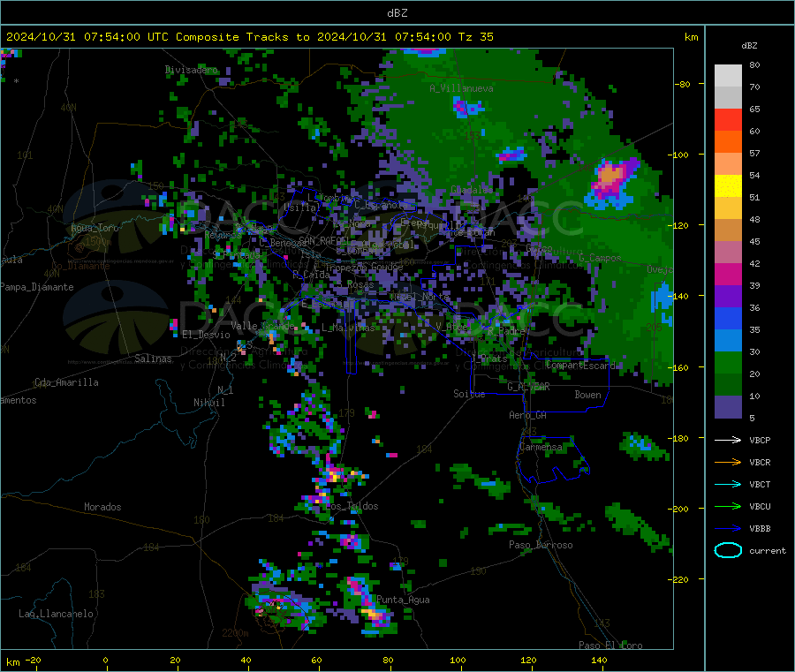
Task: Click the Salinas place label
Action: [x=153, y=359]
